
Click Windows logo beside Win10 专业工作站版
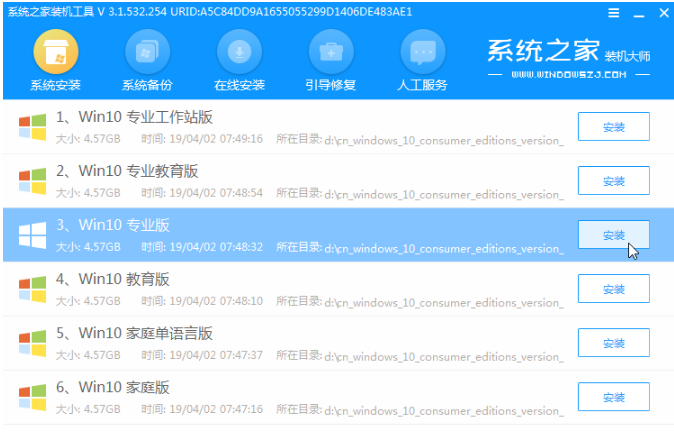click(x=33, y=127)
